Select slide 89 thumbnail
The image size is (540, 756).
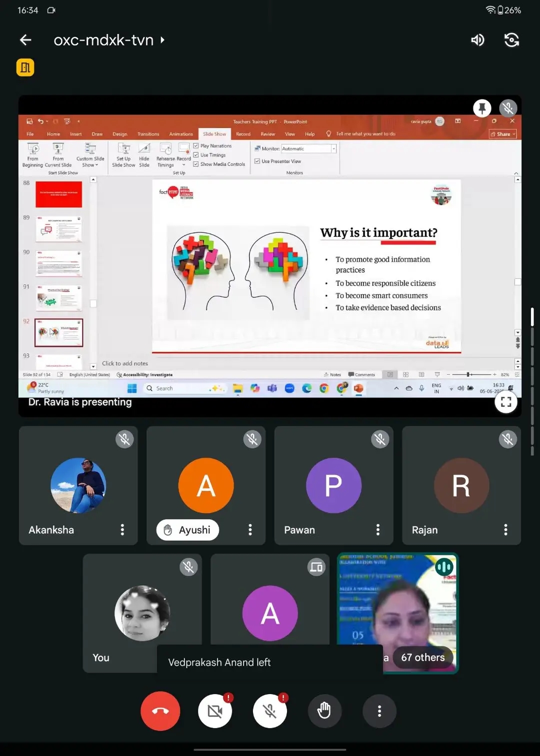[x=58, y=229]
